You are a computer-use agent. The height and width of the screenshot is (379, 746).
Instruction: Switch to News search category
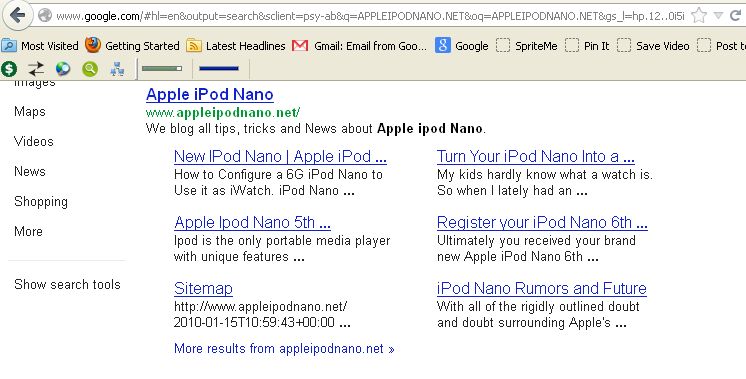point(29,172)
